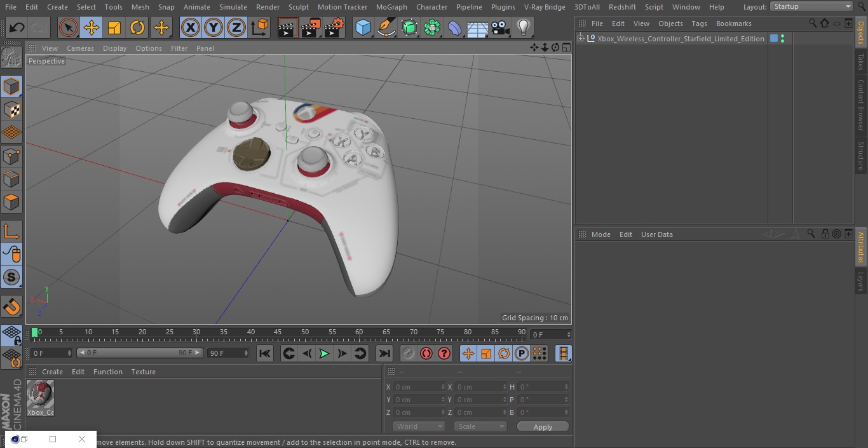This screenshot has height=448, width=868.
Task: Expand Xbox_Wireless_Controller object tree
Action: click(x=581, y=39)
